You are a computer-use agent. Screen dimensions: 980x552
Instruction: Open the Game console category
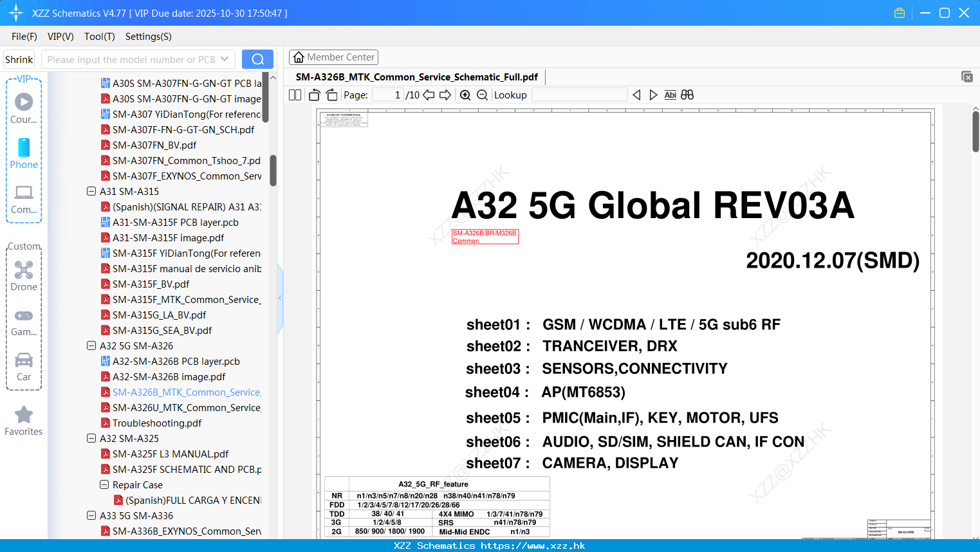24,322
